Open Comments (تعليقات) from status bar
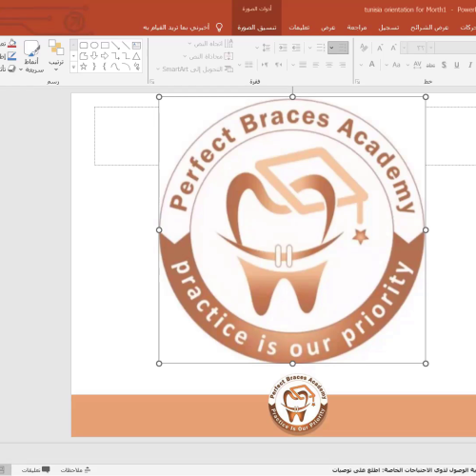 35,470
